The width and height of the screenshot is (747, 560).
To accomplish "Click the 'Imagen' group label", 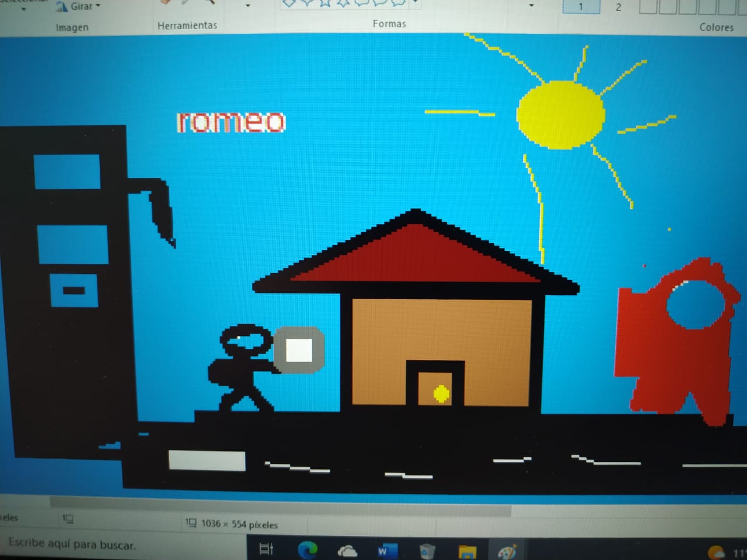I will 72,27.
